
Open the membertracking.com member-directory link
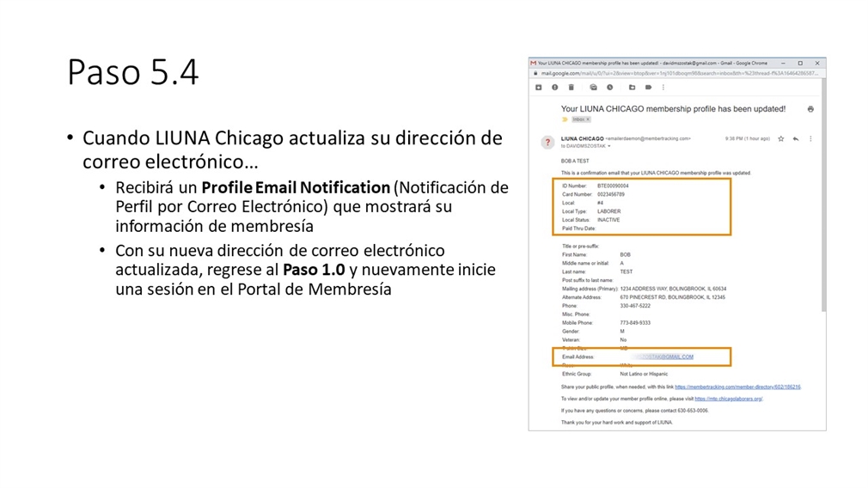737,387
